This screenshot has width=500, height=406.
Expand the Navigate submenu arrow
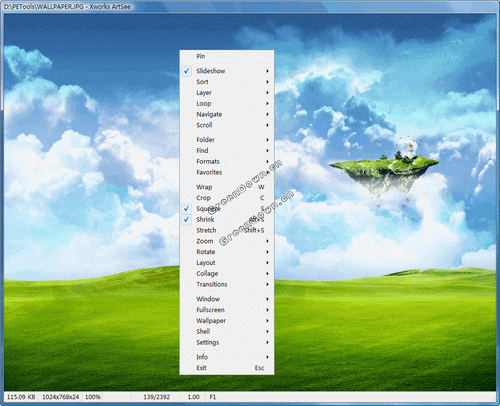267,114
